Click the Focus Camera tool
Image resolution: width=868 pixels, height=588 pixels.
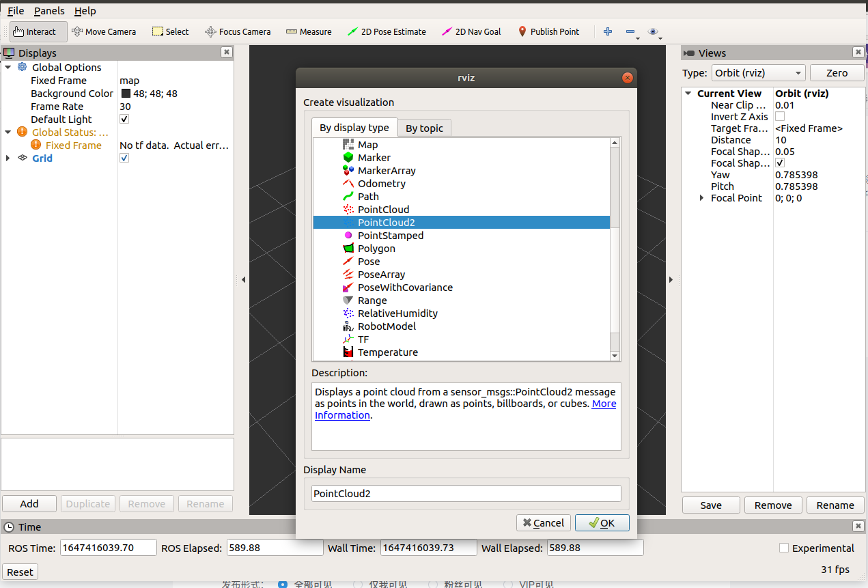[238, 31]
